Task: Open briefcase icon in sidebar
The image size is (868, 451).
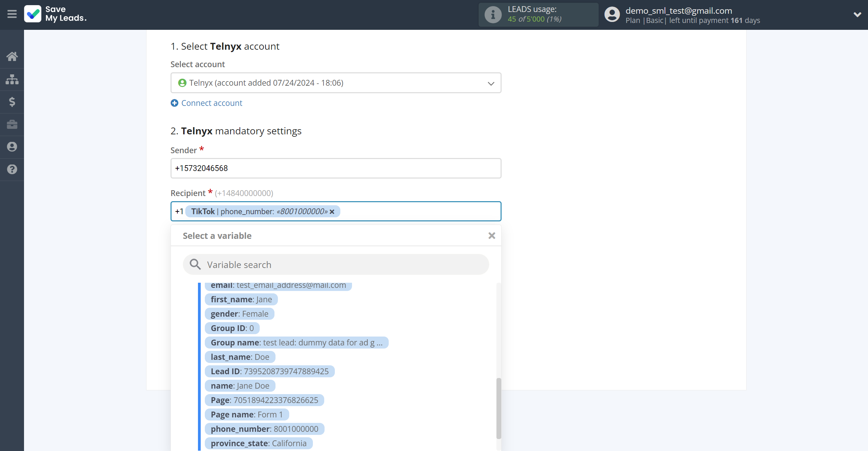Action: click(x=12, y=124)
